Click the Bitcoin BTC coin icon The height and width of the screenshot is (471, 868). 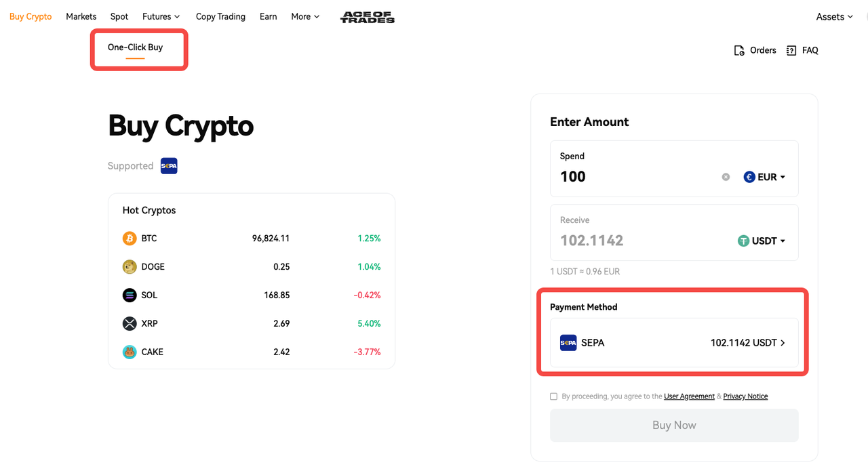(130, 239)
